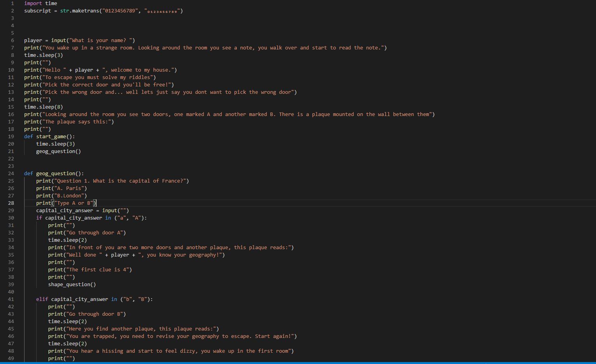The width and height of the screenshot is (596, 364).
Task: Click the geog_question() call inside start_game
Action: (x=58, y=151)
